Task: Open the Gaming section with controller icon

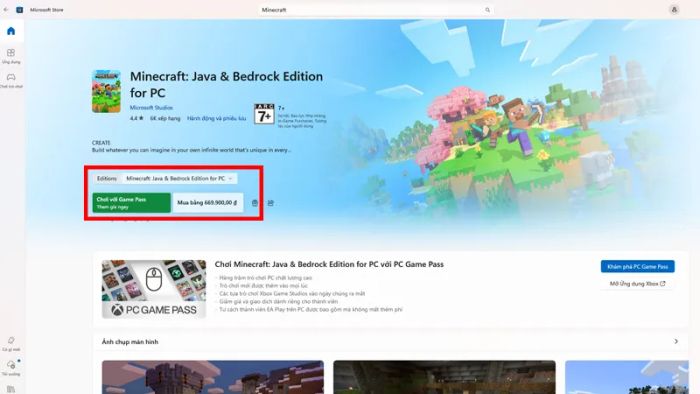Action: [11, 80]
